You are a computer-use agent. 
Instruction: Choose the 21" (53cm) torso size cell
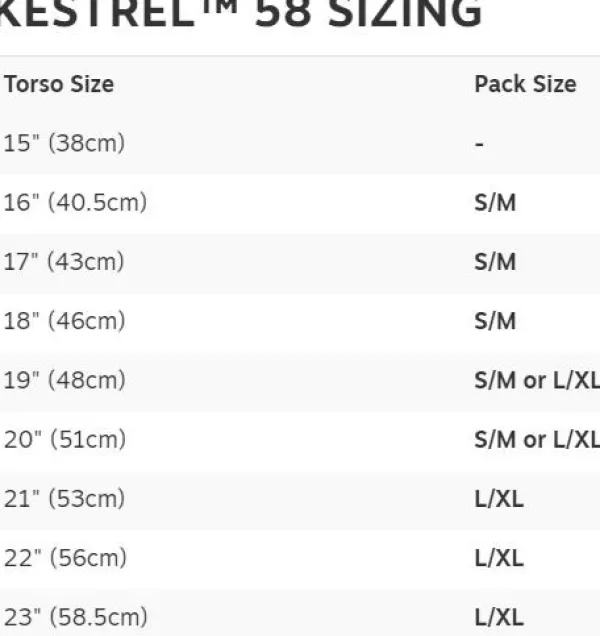(x=64, y=498)
